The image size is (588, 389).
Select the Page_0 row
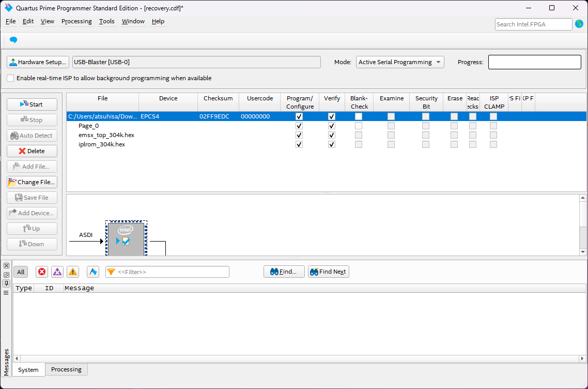pos(326,126)
